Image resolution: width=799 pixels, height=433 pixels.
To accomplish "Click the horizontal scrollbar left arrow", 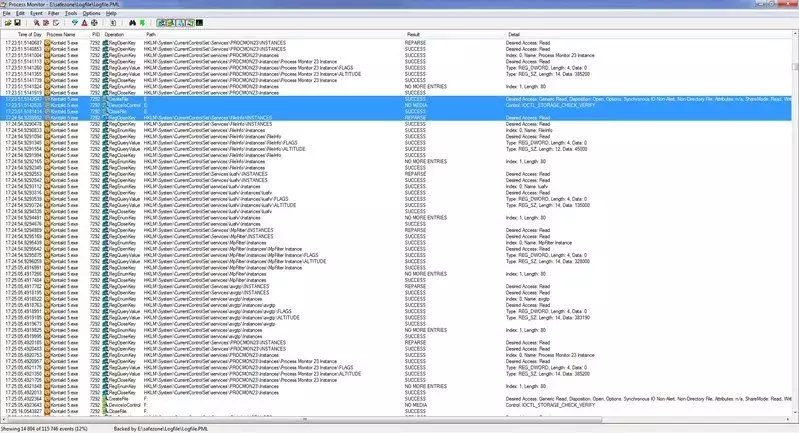I will tap(4, 420).
